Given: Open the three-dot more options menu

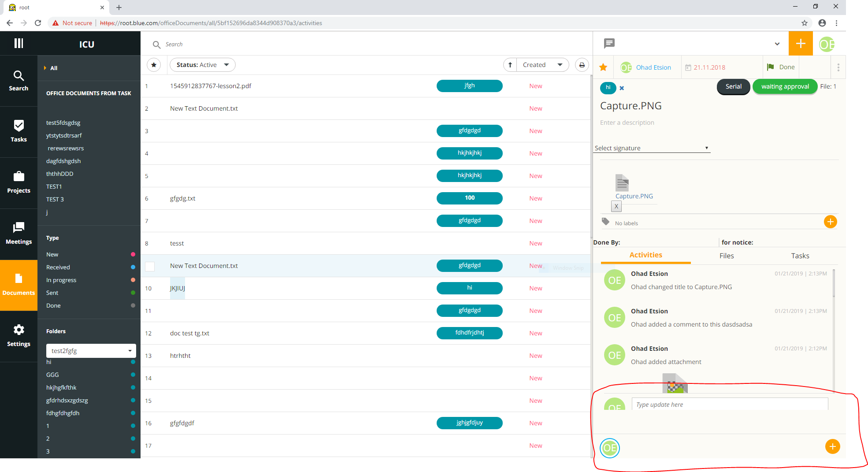Looking at the screenshot, I should click(x=838, y=67).
